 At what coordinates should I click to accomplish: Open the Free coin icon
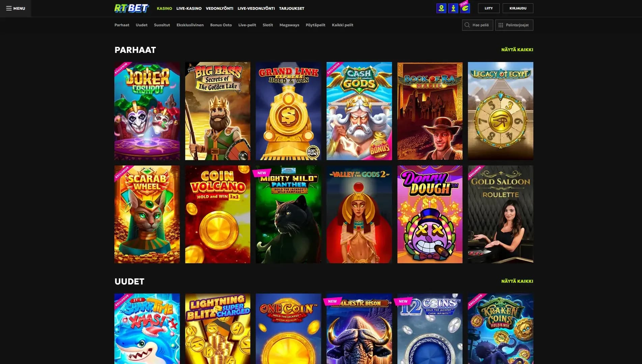click(465, 8)
